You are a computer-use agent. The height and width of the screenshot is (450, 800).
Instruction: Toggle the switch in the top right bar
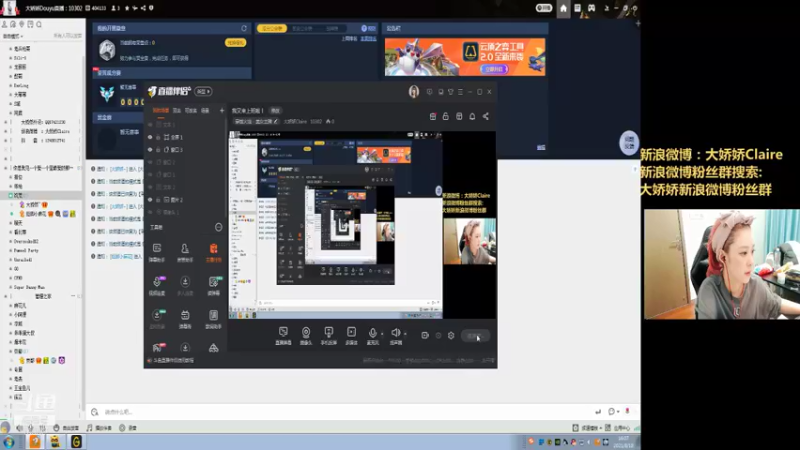coord(544,8)
